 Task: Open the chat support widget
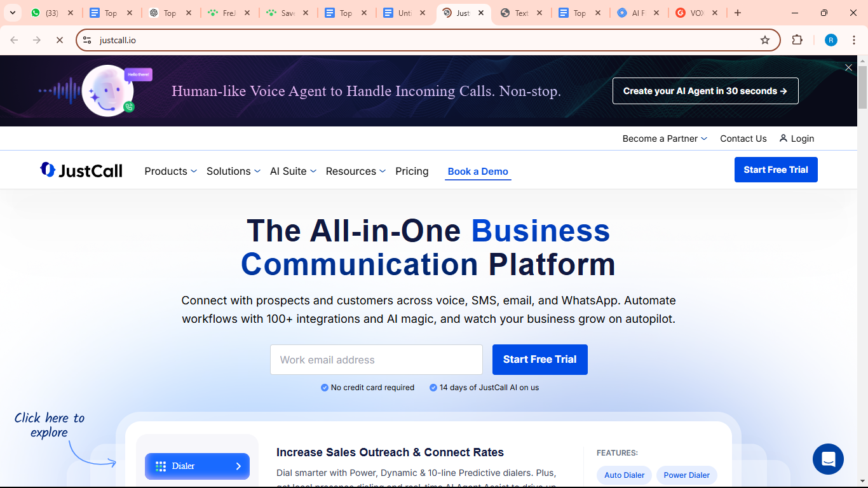[x=828, y=459]
